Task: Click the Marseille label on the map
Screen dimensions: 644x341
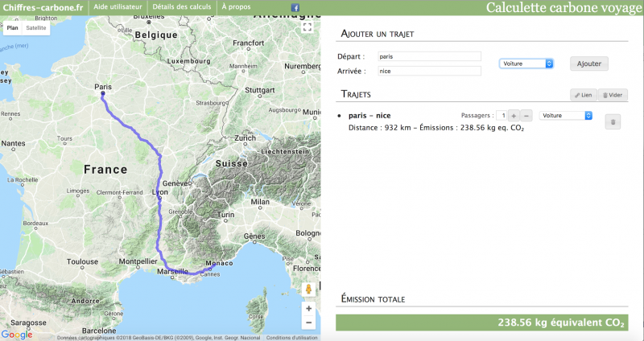Action: (172, 271)
